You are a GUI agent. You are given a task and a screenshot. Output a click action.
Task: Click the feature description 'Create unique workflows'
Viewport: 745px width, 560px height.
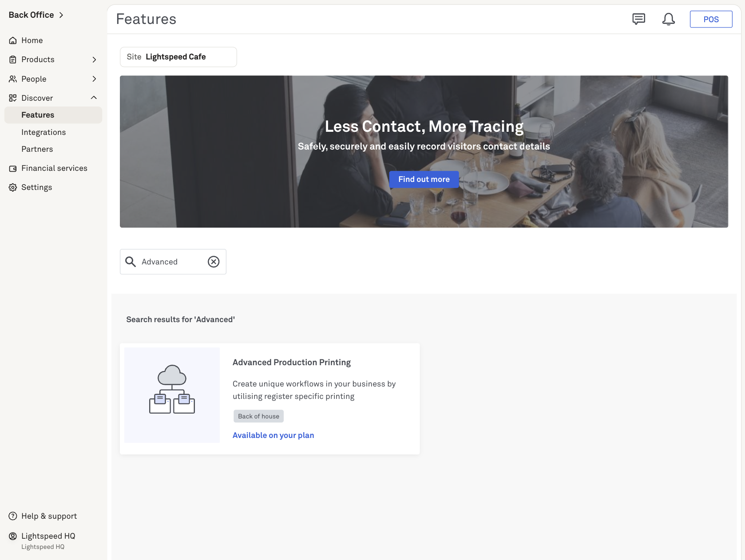tap(314, 390)
